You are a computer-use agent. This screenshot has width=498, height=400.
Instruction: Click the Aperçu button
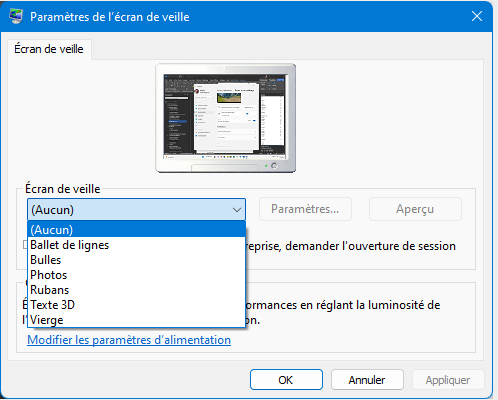click(x=415, y=209)
